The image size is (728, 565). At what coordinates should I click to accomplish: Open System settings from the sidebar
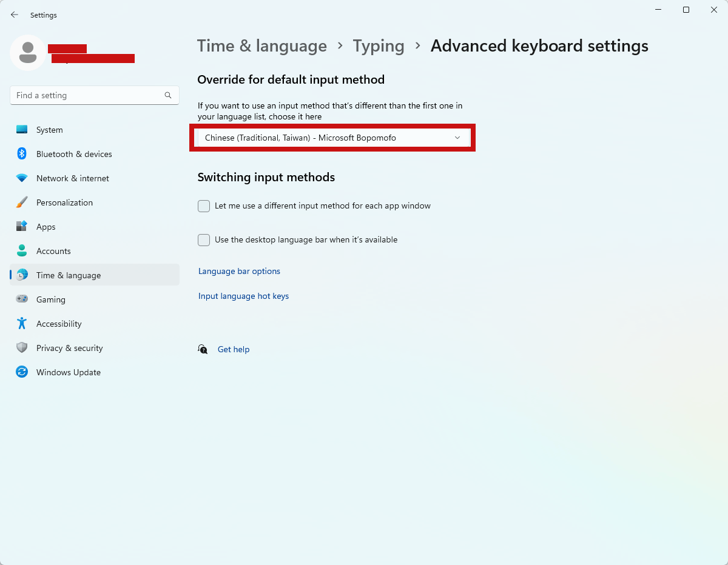click(49, 129)
